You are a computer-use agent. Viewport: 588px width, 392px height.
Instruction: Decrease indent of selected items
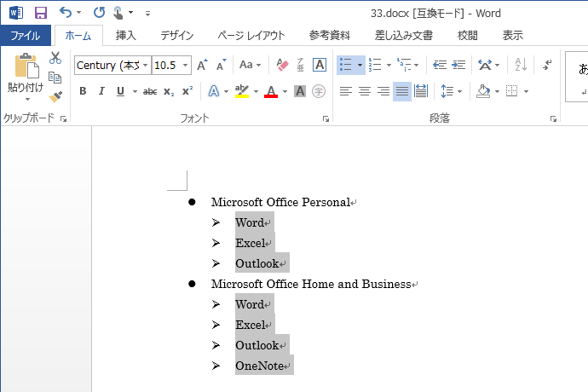[440, 65]
